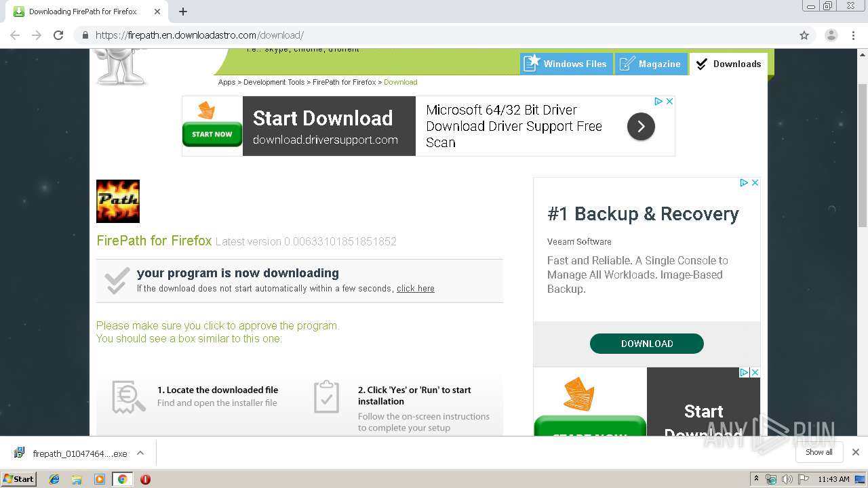Open Windows Media Player from taskbar
The width and height of the screenshot is (868, 488).
click(100, 479)
